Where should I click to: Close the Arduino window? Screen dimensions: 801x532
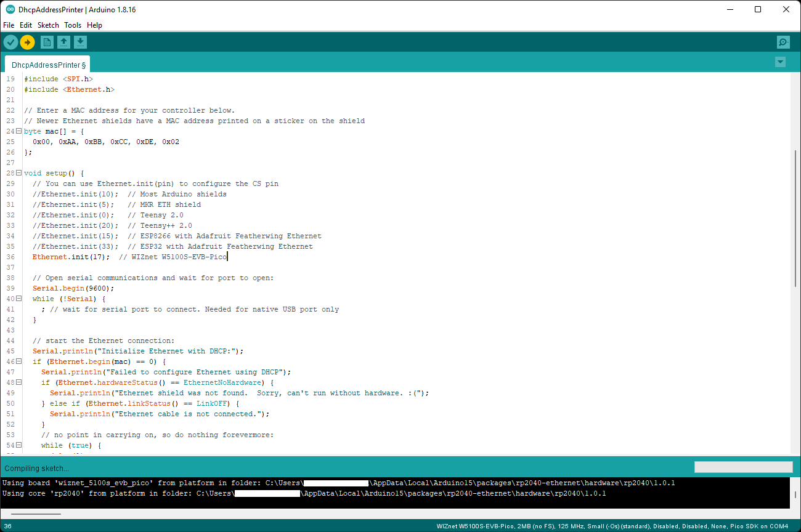point(787,9)
